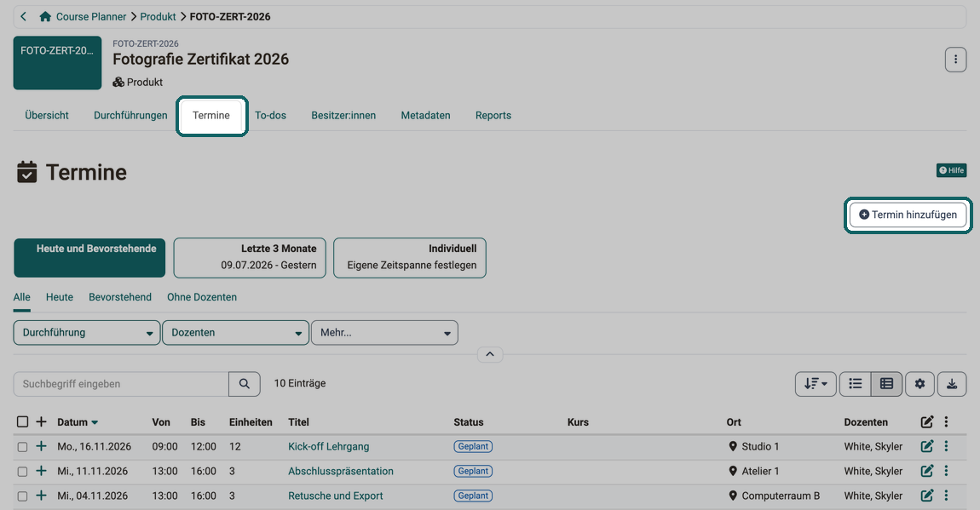Click the location pin next to Studio 1
The width and height of the screenshot is (980, 510).
click(x=733, y=446)
